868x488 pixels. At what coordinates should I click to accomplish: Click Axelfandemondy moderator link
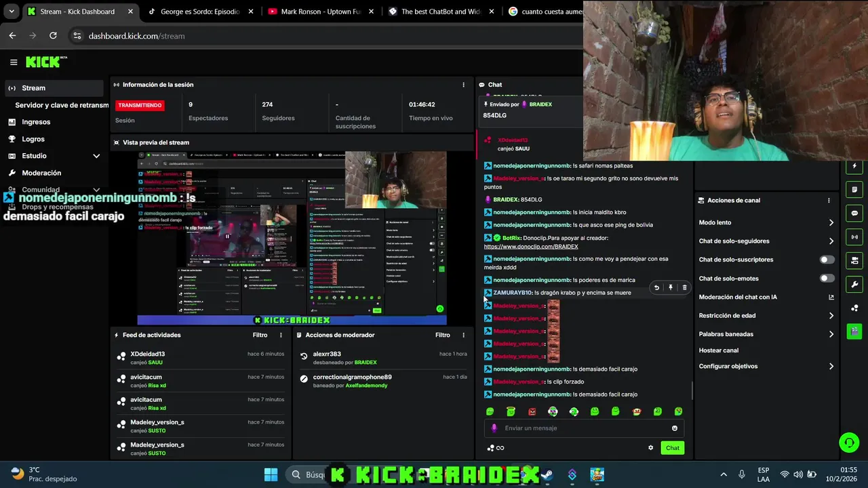(x=366, y=386)
